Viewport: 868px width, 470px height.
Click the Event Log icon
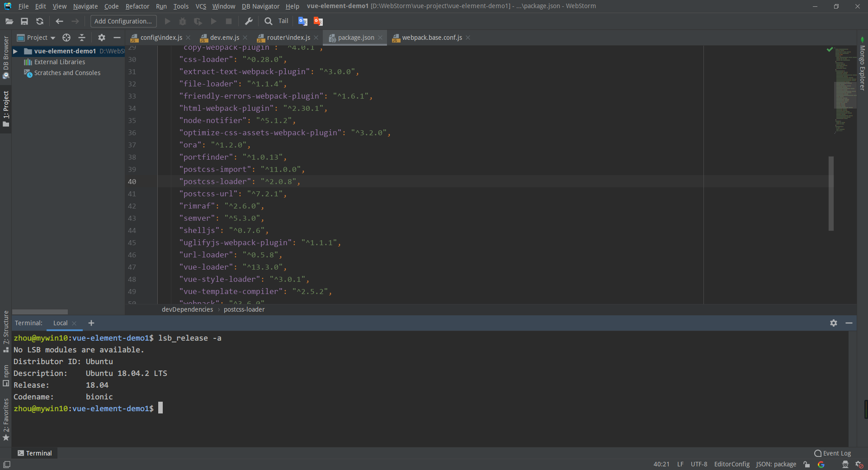click(x=817, y=453)
